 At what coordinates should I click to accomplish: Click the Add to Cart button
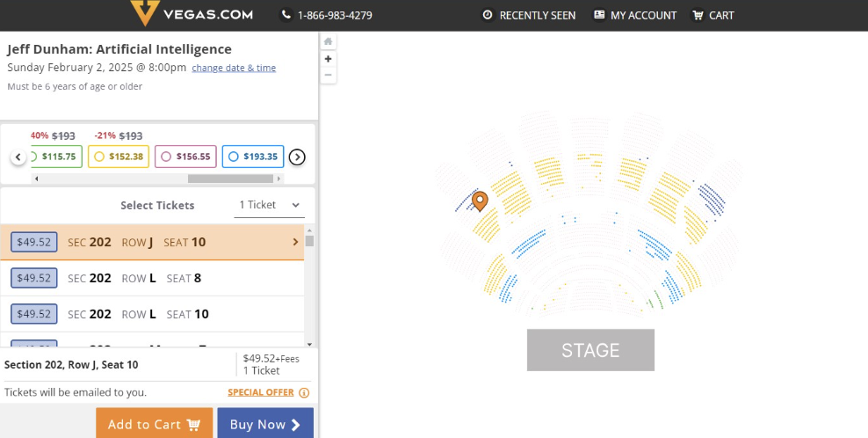(x=154, y=424)
